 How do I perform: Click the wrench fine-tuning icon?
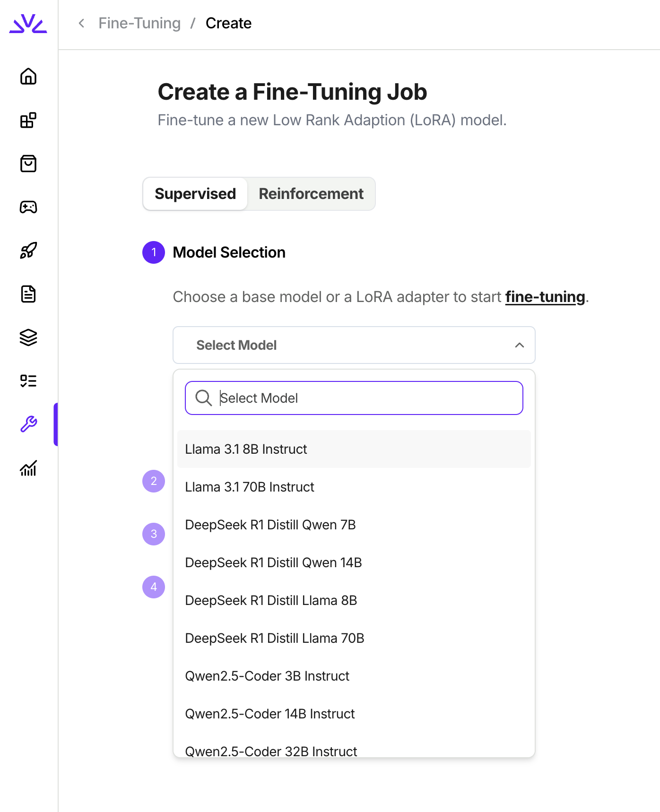(28, 424)
